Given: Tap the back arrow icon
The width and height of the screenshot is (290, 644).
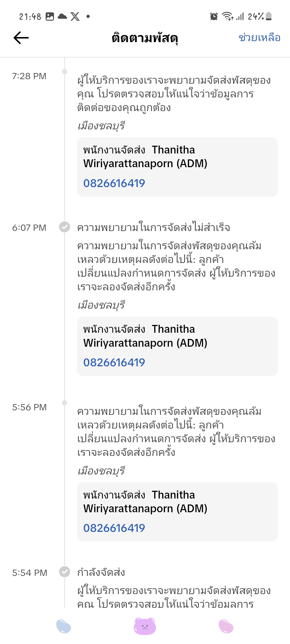Looking at the screenshot, I should point(21,38).
